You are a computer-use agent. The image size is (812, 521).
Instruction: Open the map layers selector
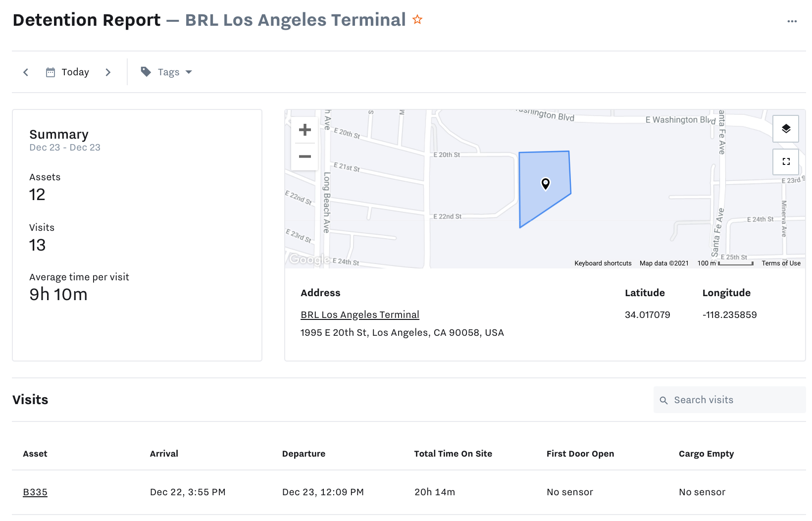click(x=786, y=129)
